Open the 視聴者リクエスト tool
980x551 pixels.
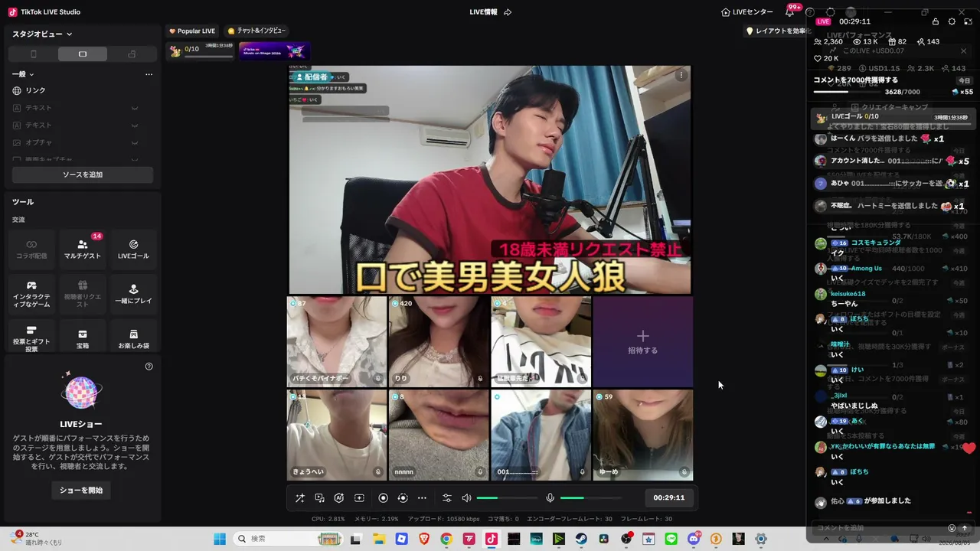83,295
